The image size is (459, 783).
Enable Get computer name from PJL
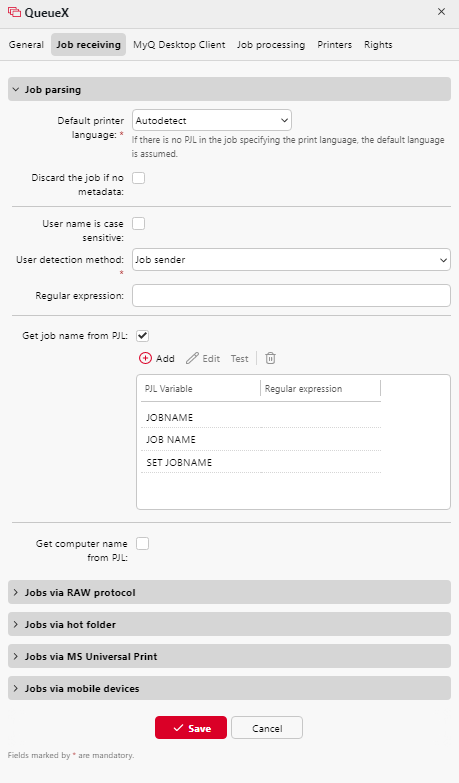142,543
